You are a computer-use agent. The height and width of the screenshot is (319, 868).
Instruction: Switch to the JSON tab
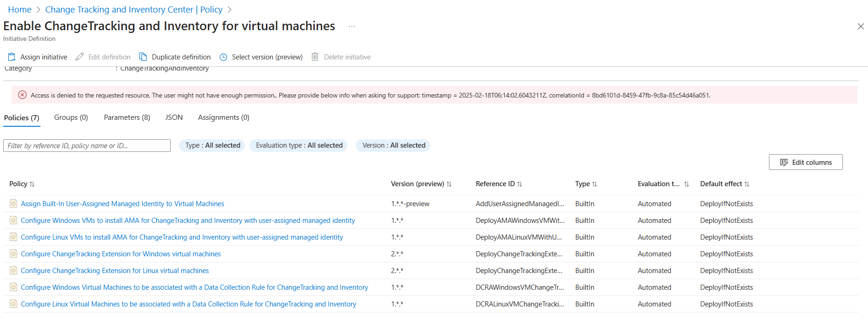point(174,117)
